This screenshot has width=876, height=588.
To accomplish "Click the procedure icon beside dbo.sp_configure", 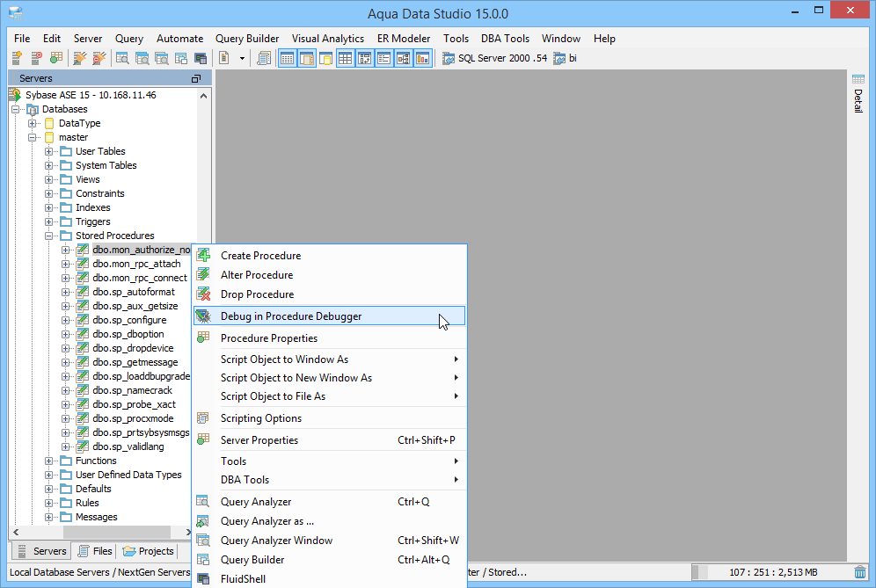I will [x=83, y=320].
